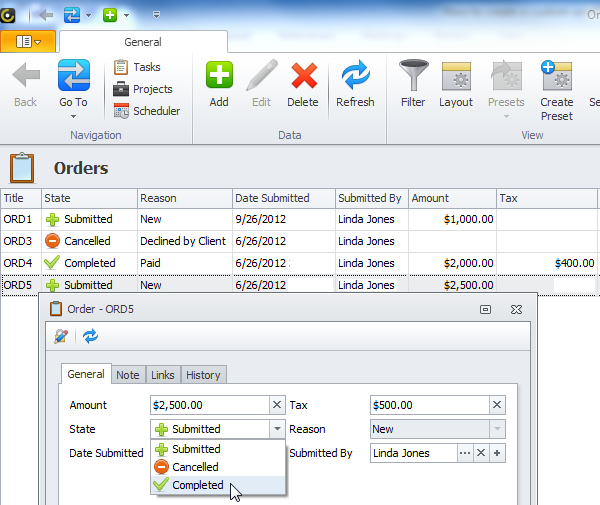Click into the Tax input field
The width and height of the screenshot is (600, 505).
(428, 405)
